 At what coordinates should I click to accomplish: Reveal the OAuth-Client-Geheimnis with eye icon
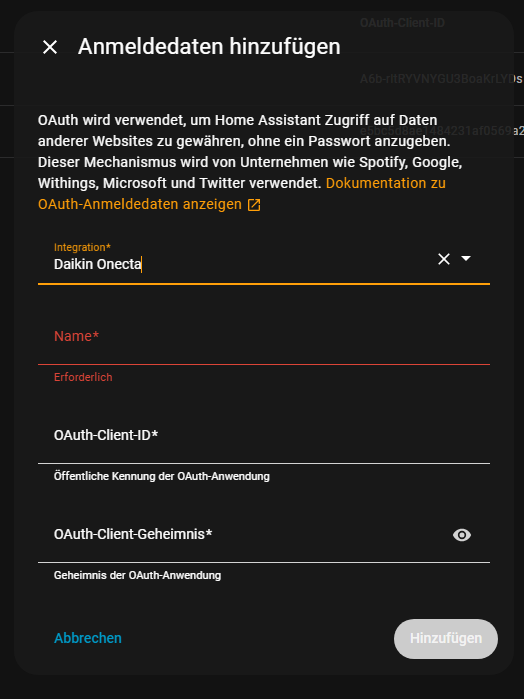coord(462,535)
